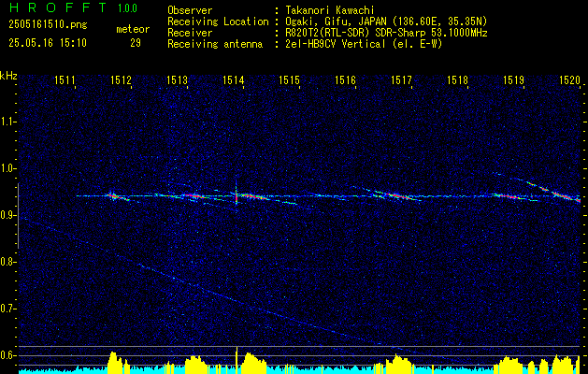Click the 1517 time marker

coord(402,79)
